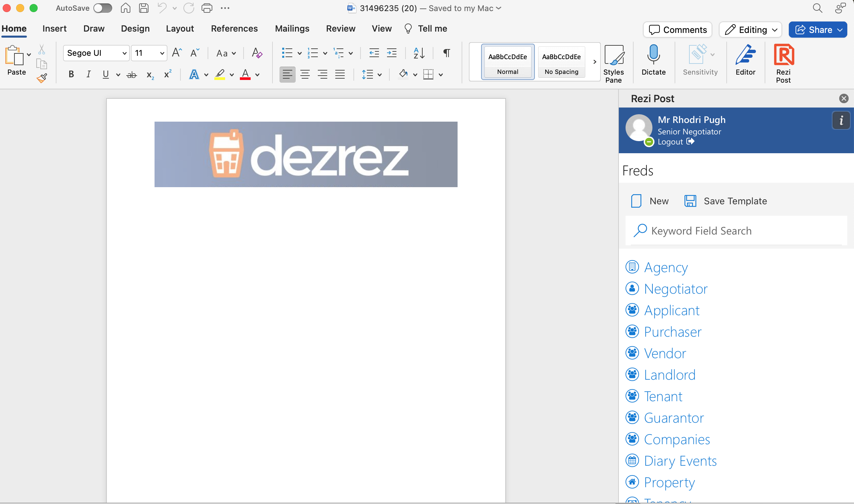The height and width of the screenshot is (504, 854).
Task: Click the Home icon in title bar
Action: pos(126,8)
